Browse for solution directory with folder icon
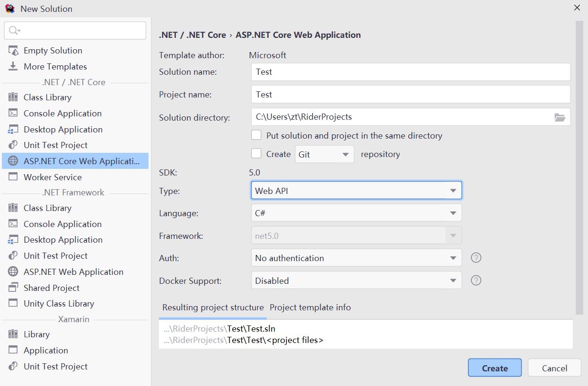The image size is (588, 386). (560, 117)
